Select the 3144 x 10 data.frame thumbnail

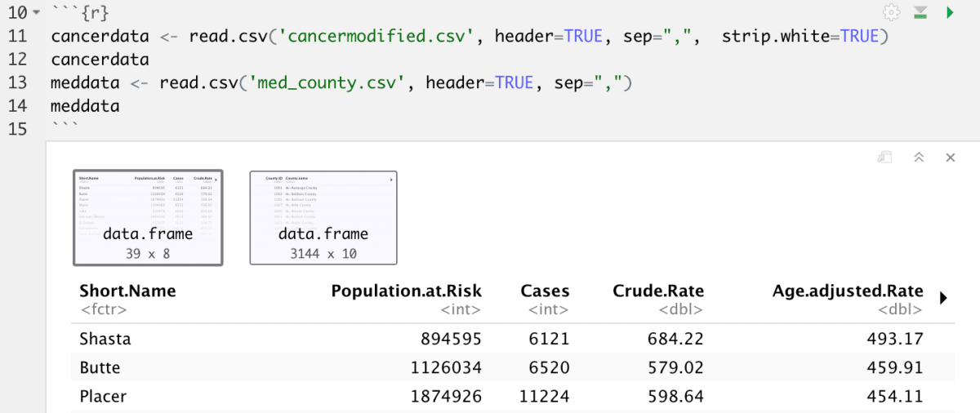click(x=323, y=218)
